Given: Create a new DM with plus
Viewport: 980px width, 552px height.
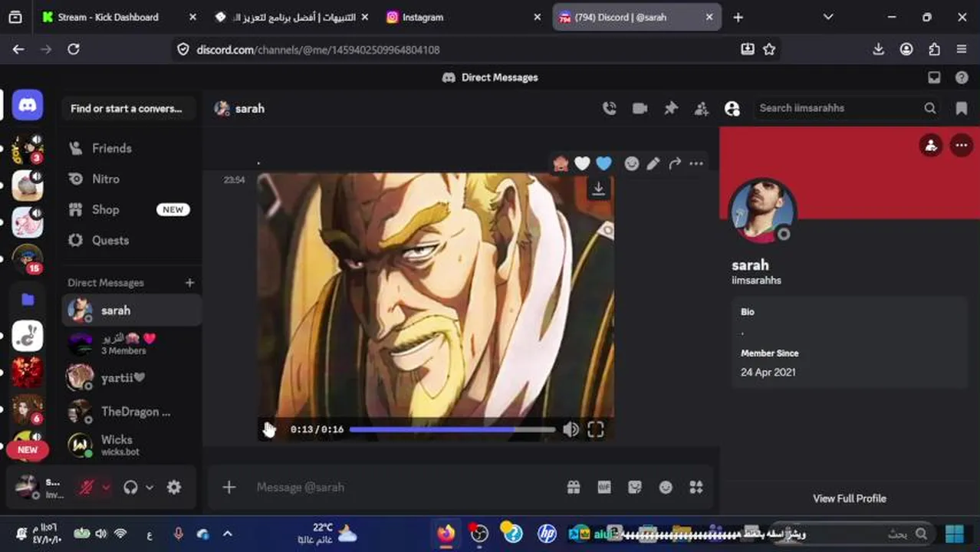Looking at the screenshot, I should (189, 283).
